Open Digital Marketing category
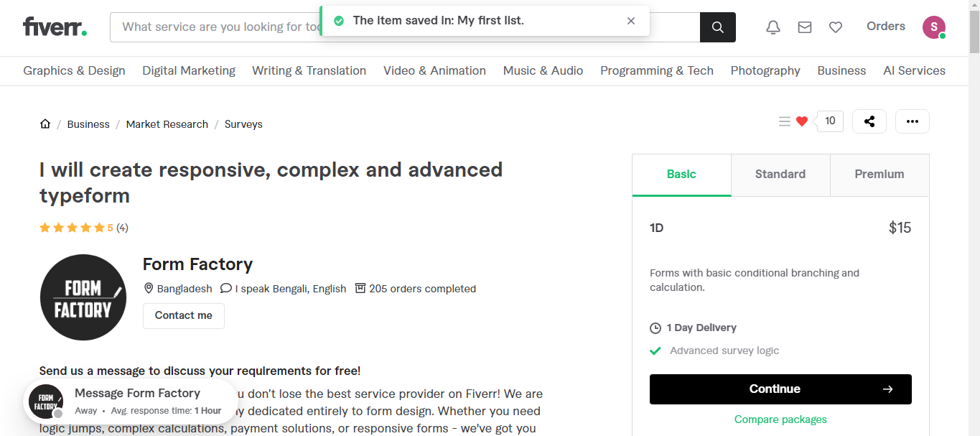This screenshot has width=980, height=436. pos(189,70)
